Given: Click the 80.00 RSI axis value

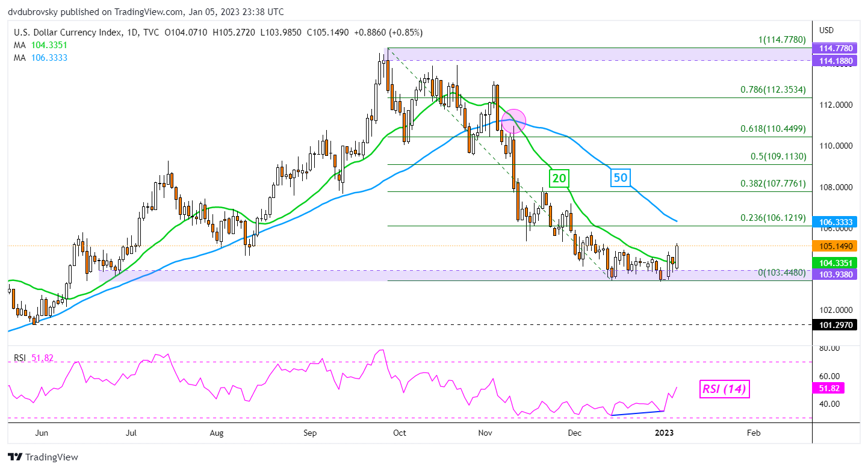Looking at the screenshot, I should point(829,348).
